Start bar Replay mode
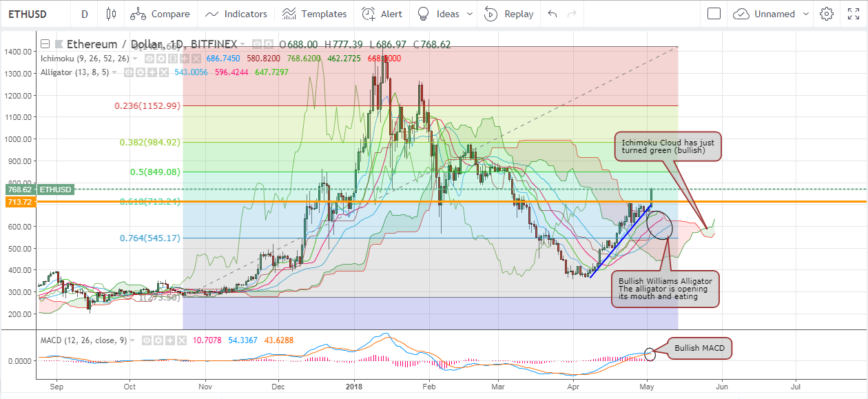The image size is (868, 399). [509, 14]
